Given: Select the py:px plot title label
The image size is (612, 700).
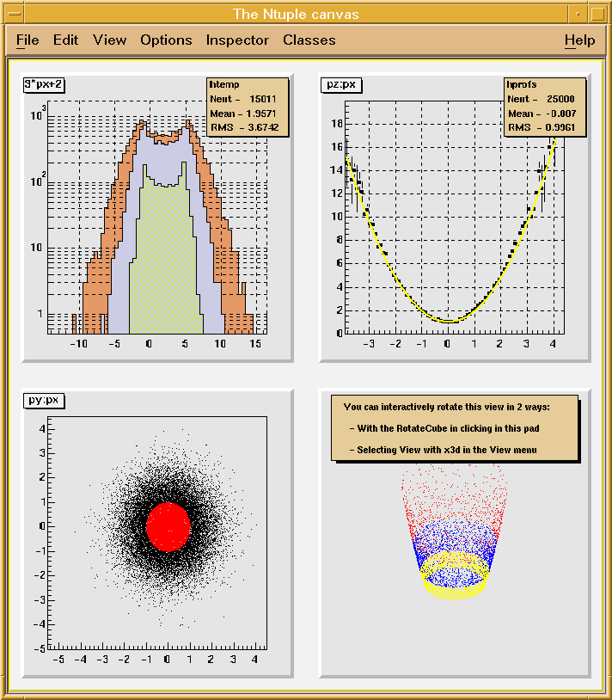Looking at the screenshot, I should coord(44,402).
